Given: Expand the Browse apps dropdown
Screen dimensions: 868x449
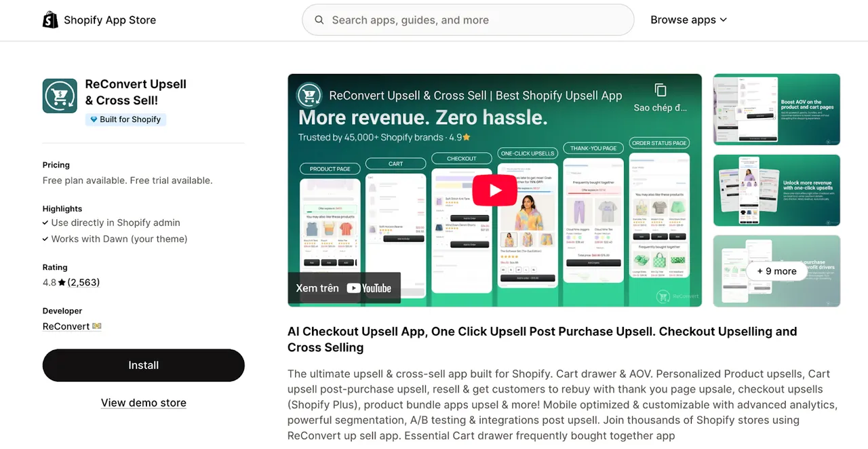Looking at the screenshot, I should point(688,20).
